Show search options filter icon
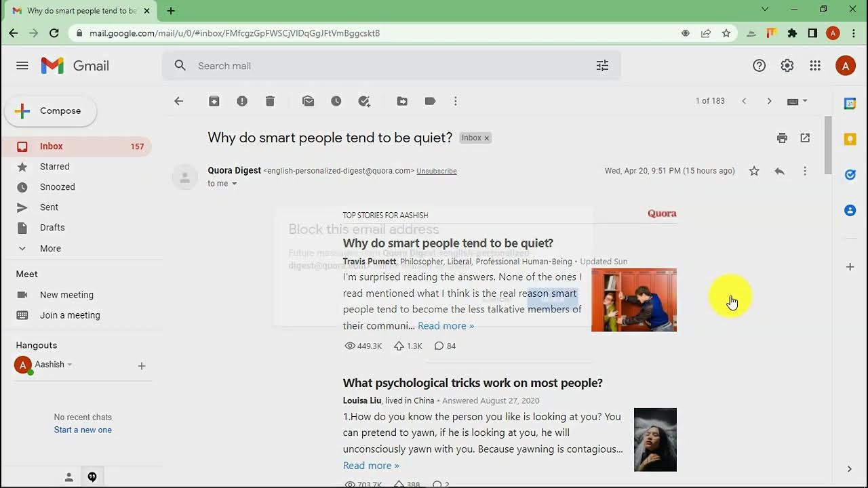This screenshot has width=868, height=488. tap(602, 66)
